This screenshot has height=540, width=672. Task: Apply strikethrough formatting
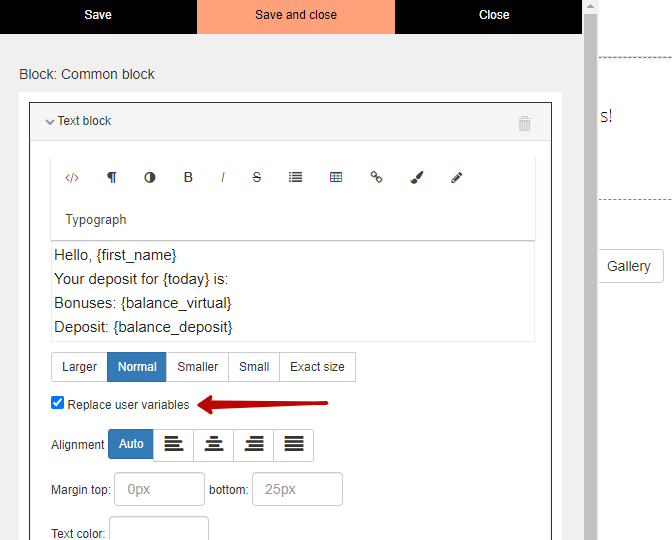(x=257, y=177)
